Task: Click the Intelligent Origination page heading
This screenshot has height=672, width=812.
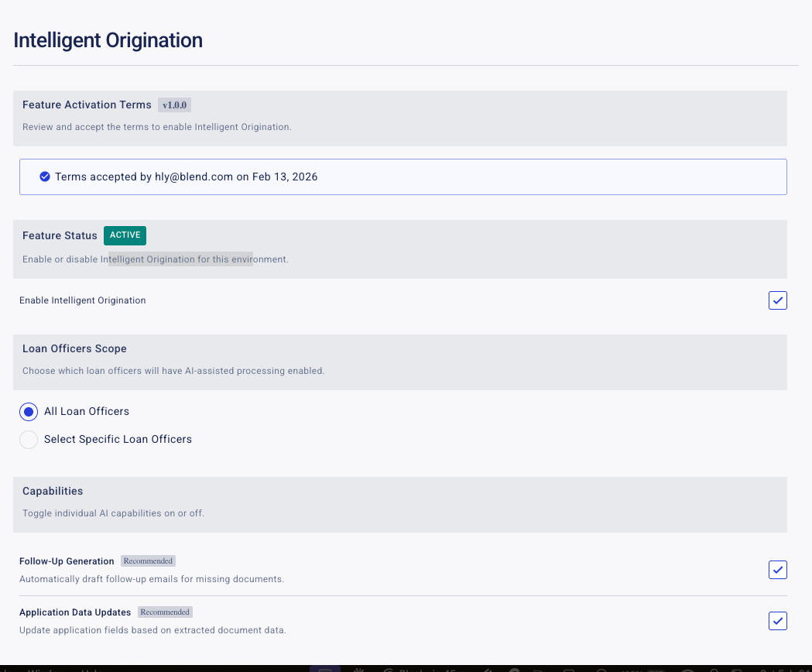Action: click(x=108, y=39)
